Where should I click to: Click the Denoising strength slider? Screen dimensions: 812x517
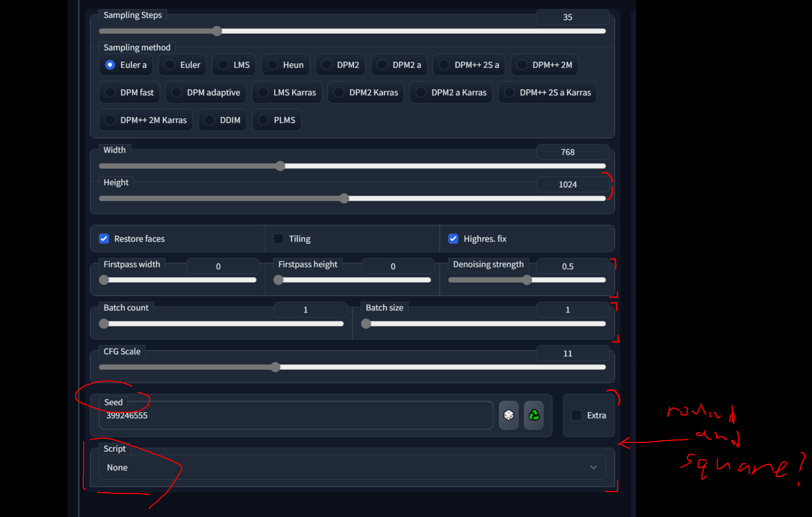click(x=527, y=280)
